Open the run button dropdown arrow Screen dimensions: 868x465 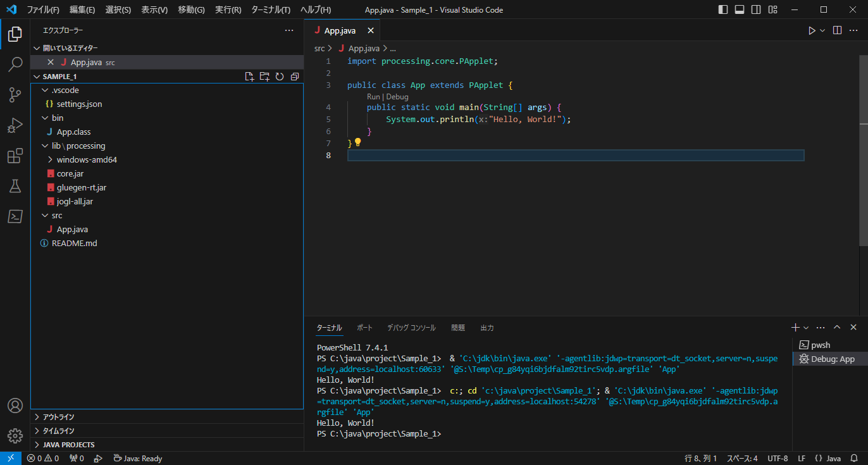pos(822,30)
